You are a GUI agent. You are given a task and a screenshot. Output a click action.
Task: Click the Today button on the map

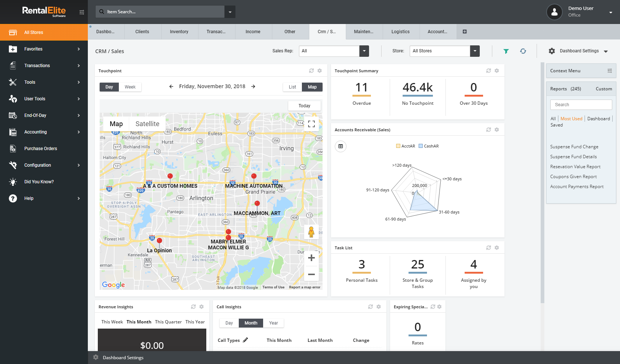click(x=304, y=105)
